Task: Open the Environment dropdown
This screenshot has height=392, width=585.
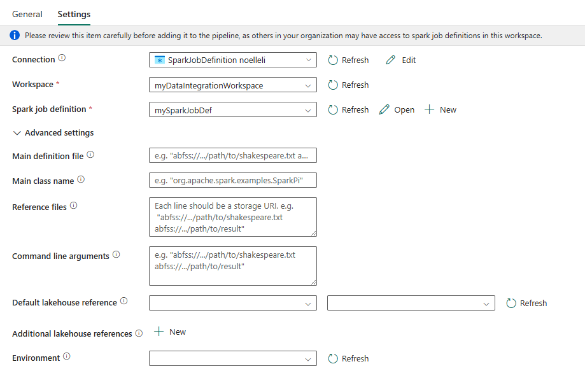Action: [233, 358]
